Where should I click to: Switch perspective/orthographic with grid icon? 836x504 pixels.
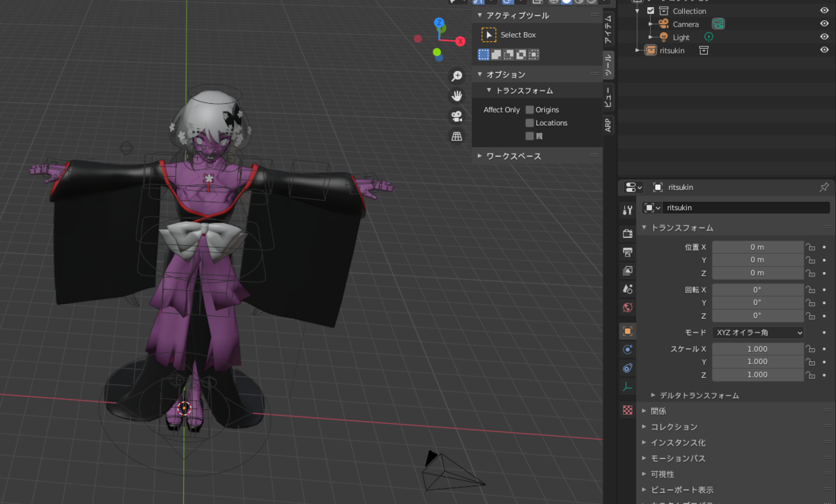point(457,136)
